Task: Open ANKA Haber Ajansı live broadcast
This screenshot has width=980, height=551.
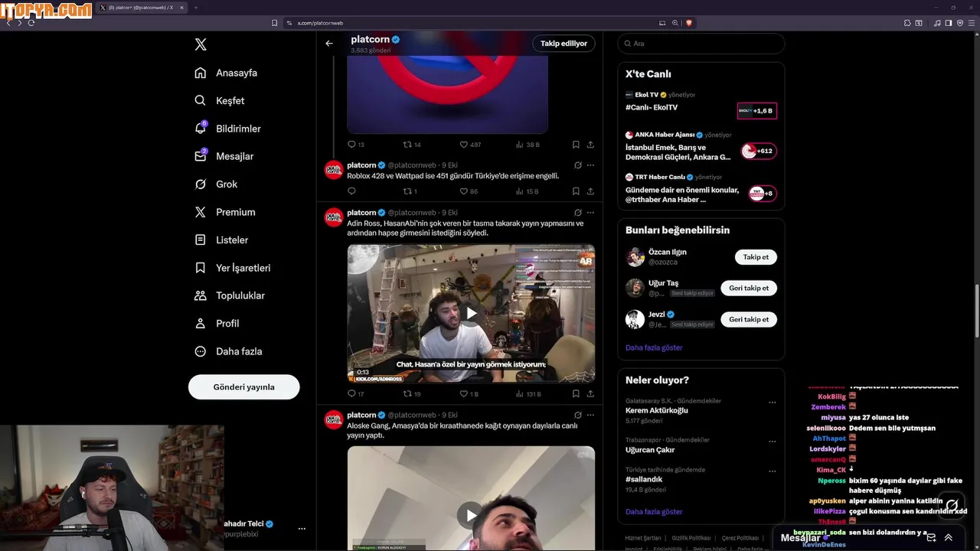Action: coord(701,146)
